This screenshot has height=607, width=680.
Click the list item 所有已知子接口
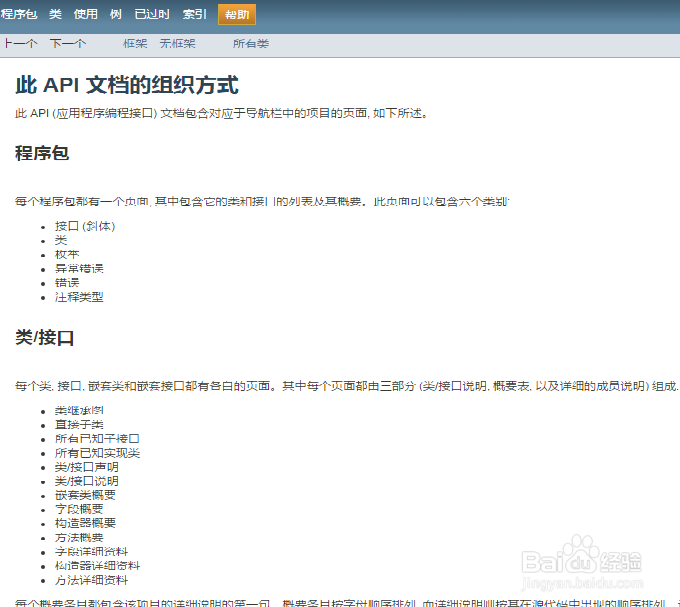pos(97,439)
